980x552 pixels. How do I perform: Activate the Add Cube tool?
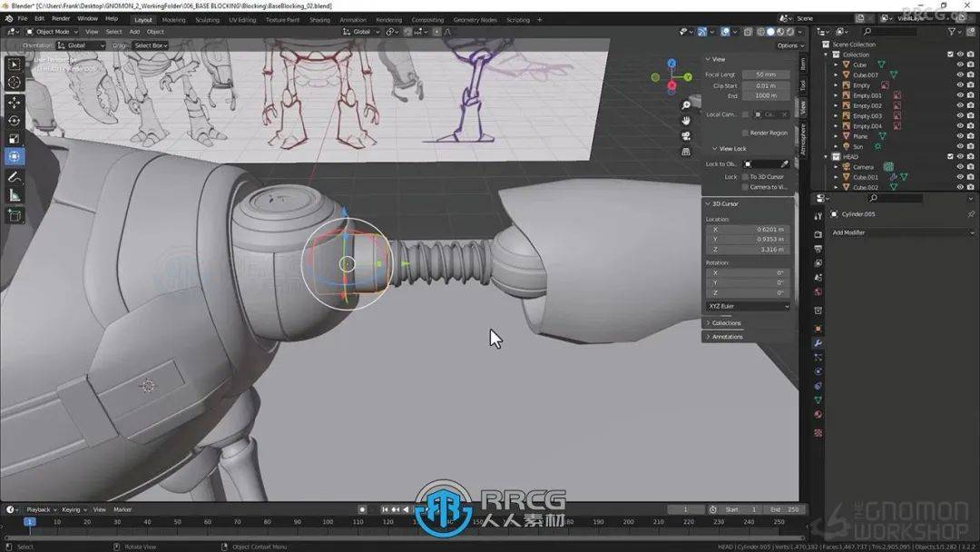14,213
